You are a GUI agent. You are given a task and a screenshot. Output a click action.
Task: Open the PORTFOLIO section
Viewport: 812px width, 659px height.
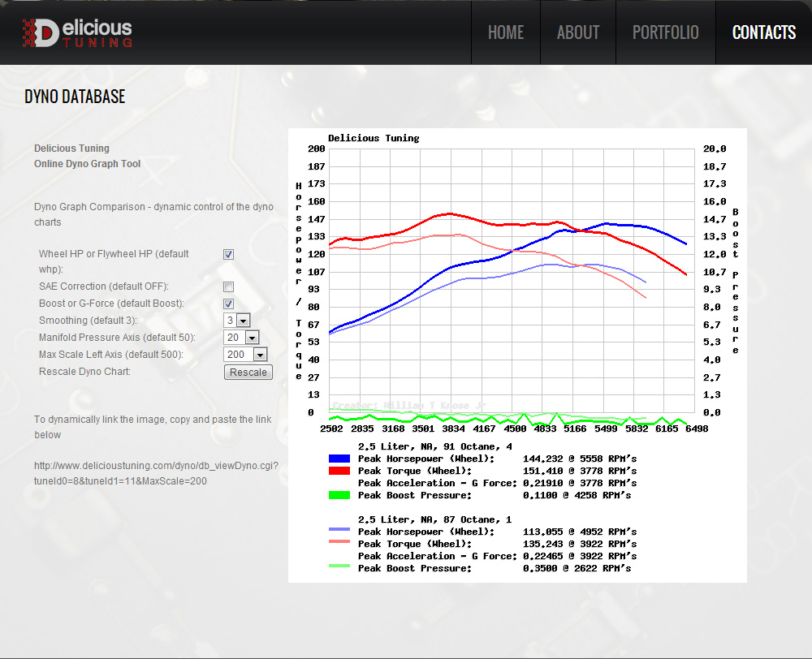[666, 32]
